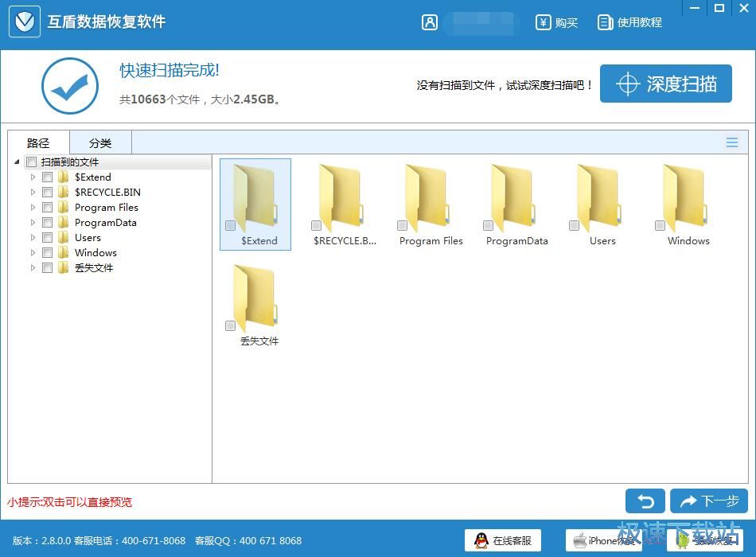The height and width of the screenshot is (557, 756).
Task: Select the 丢失文件 tree label
Action: (94, 267)
